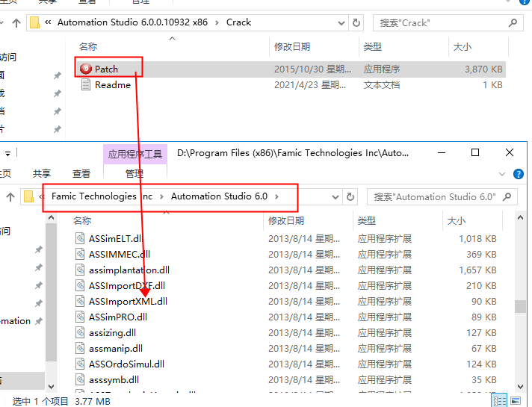Expand the ribbon with the chevron
The image size is (532, 407).
coord(502,174)
